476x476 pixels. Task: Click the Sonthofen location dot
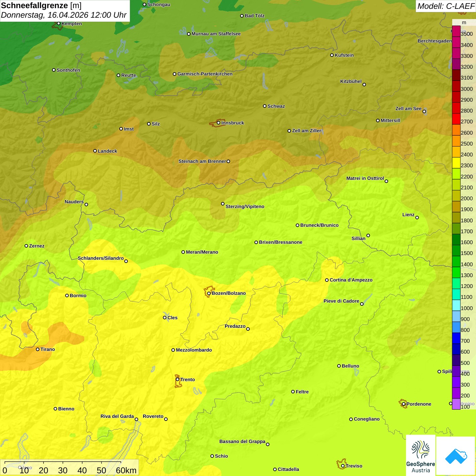54,70
